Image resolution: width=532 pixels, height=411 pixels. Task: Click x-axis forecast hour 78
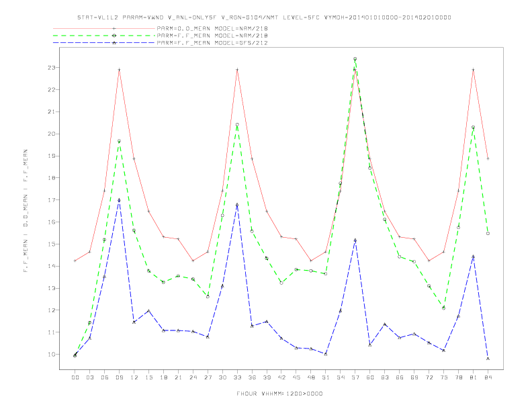click(458, 377)
